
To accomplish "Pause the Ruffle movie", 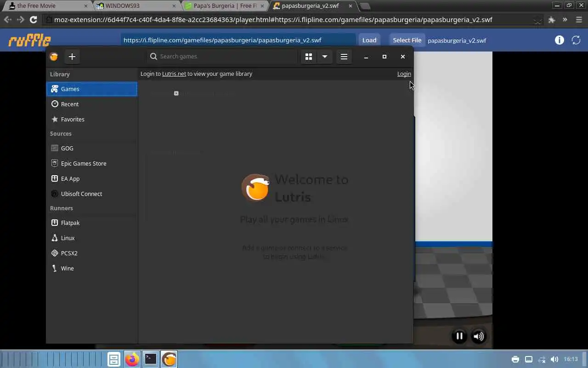I will click(x=459, y=336).
